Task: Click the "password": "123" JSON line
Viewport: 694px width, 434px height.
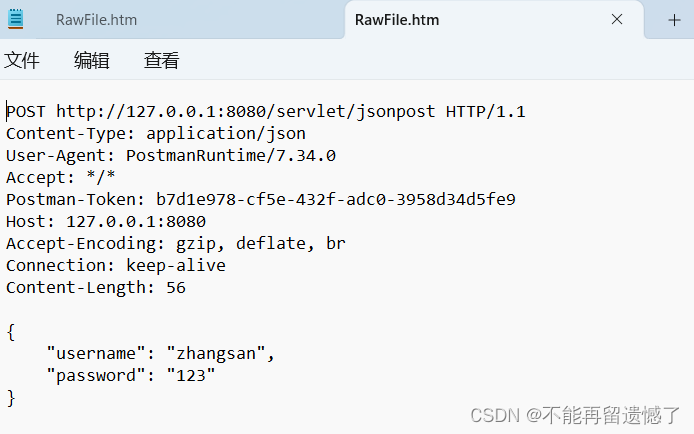Action: (131, 376)
